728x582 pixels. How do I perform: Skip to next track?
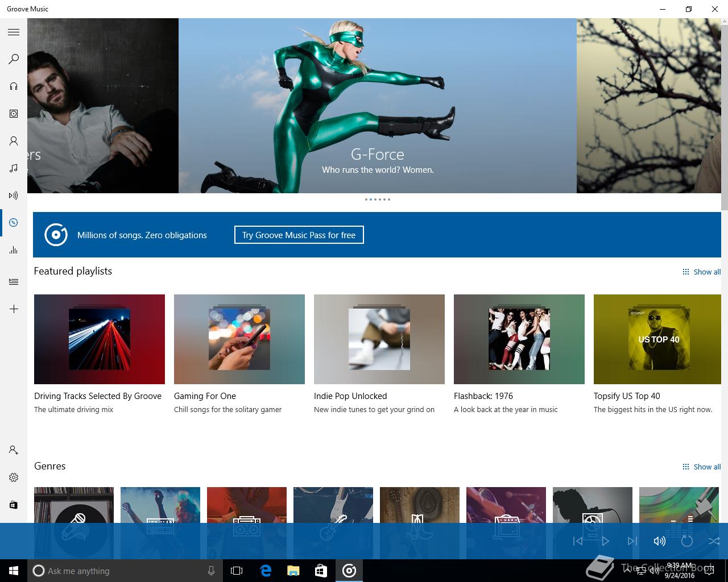point(632,541)
